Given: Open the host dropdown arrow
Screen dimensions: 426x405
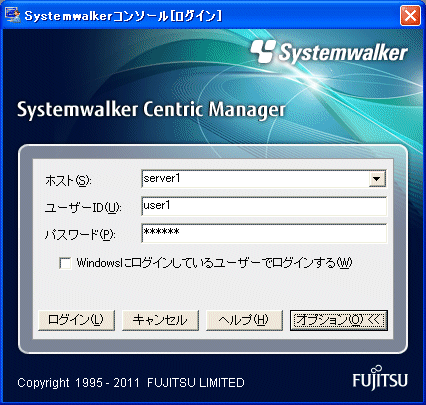Looking at the screenshot, I should point(377,179).
